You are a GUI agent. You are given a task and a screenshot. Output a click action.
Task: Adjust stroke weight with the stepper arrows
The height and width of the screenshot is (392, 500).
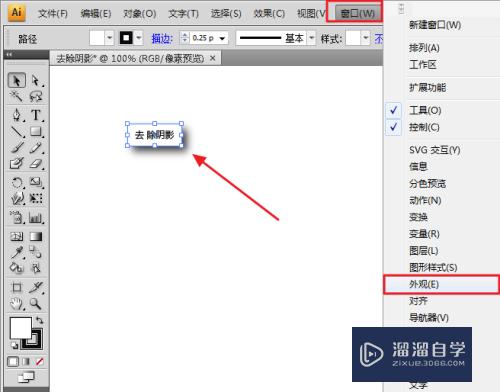point(184,38)
